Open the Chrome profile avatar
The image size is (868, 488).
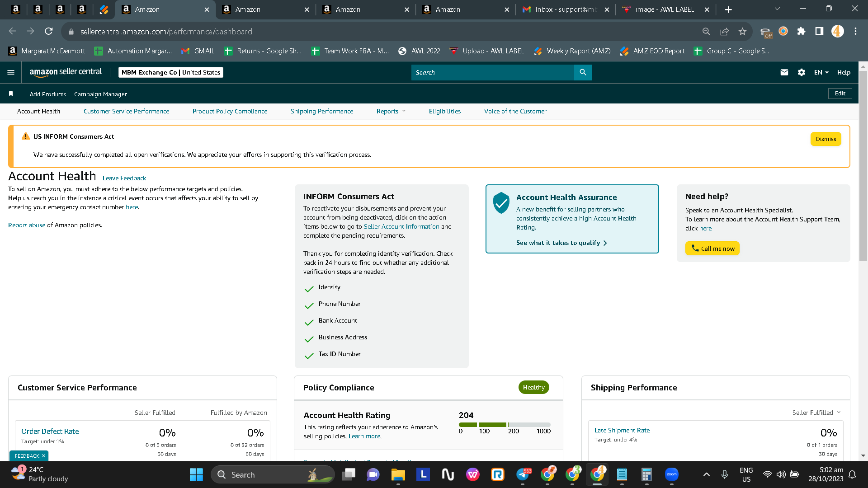click(x=837, y=31)
